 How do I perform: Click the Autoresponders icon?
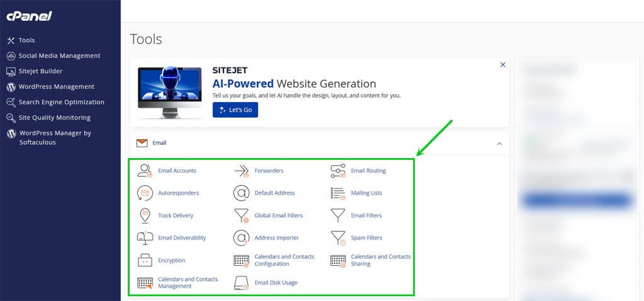pyautogui.click(x=145, y=193)
